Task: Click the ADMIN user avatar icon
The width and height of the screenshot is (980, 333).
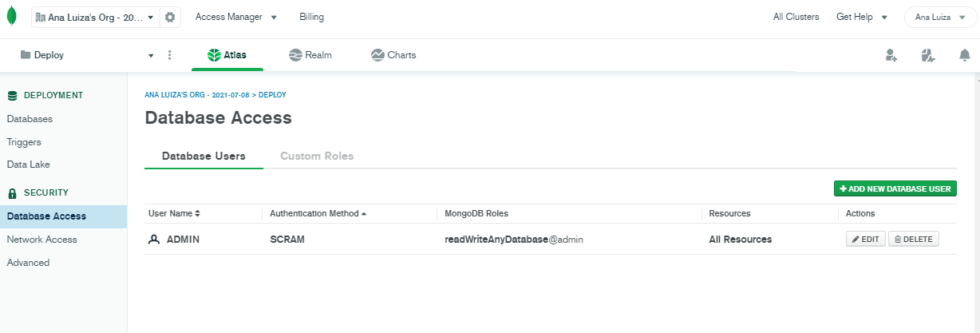Action: [155, 239]
